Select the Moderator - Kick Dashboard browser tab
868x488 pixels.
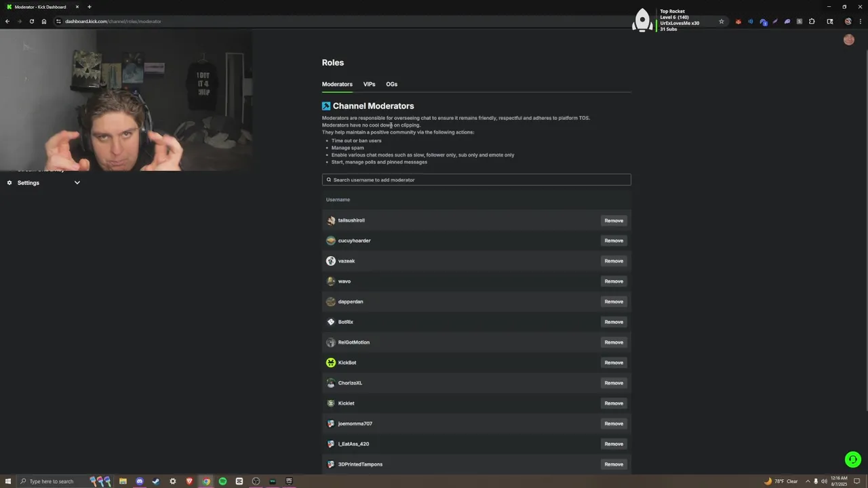point(42,7)
